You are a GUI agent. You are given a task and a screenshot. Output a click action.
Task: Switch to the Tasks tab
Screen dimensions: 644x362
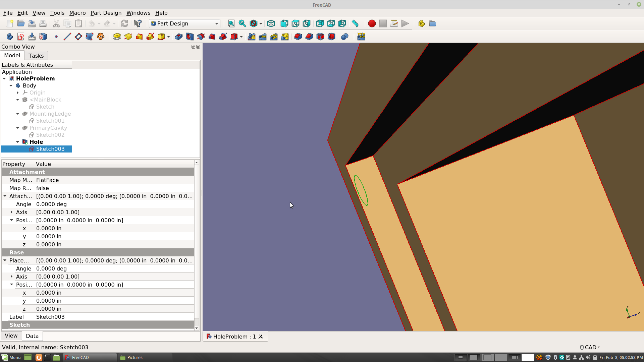coord(36,56)
